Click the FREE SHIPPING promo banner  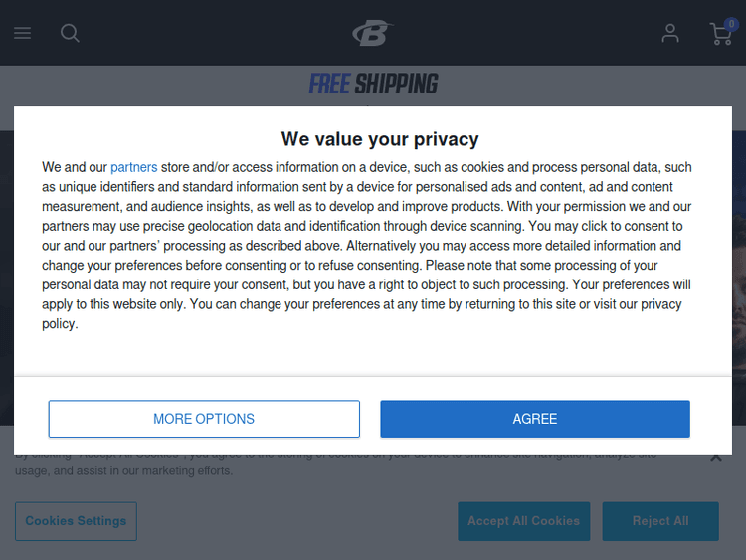[373, 85]
